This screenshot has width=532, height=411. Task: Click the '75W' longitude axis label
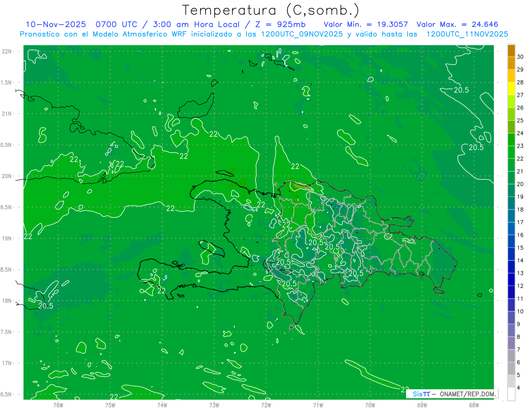point(110,405)
